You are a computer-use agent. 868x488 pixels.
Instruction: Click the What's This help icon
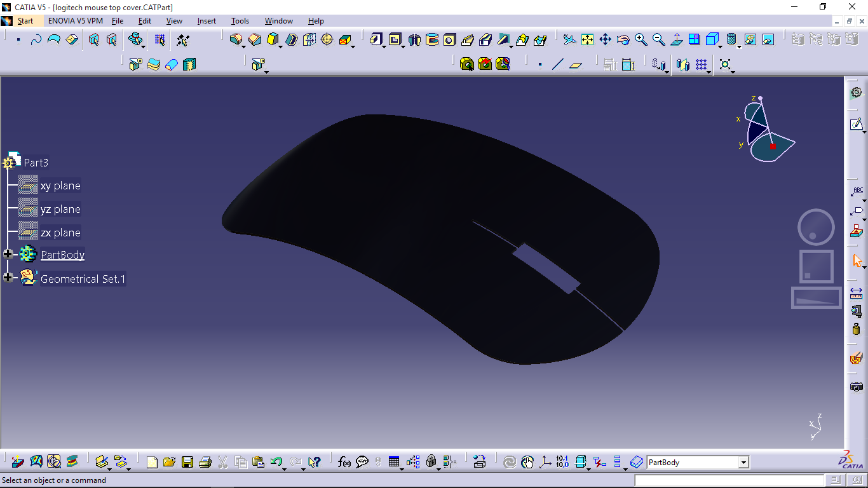[x=314, y=462]
